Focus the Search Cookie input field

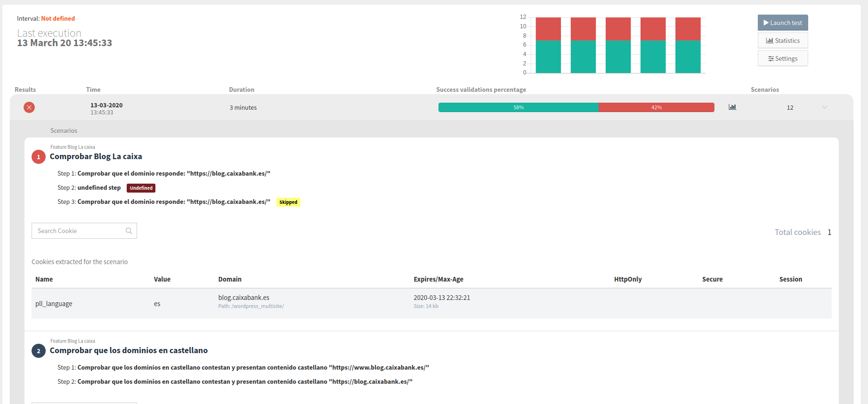[84, 231]
